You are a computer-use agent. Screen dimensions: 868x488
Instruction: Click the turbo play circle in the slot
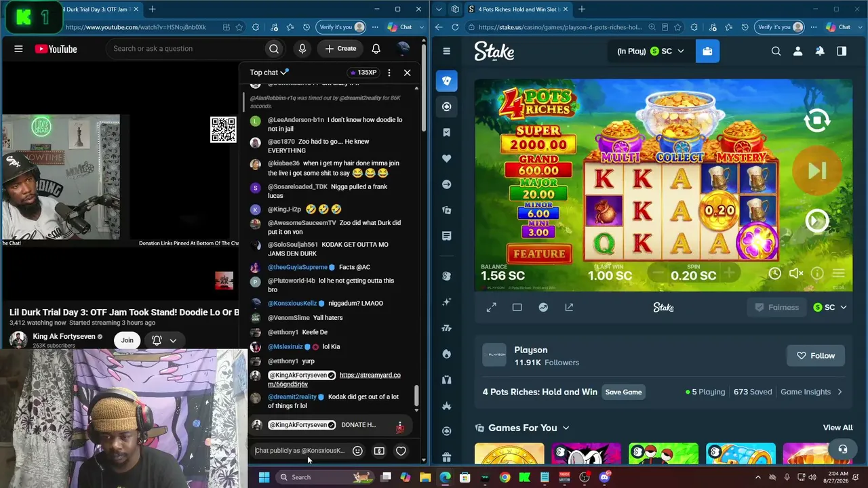[x=816, y=220]
